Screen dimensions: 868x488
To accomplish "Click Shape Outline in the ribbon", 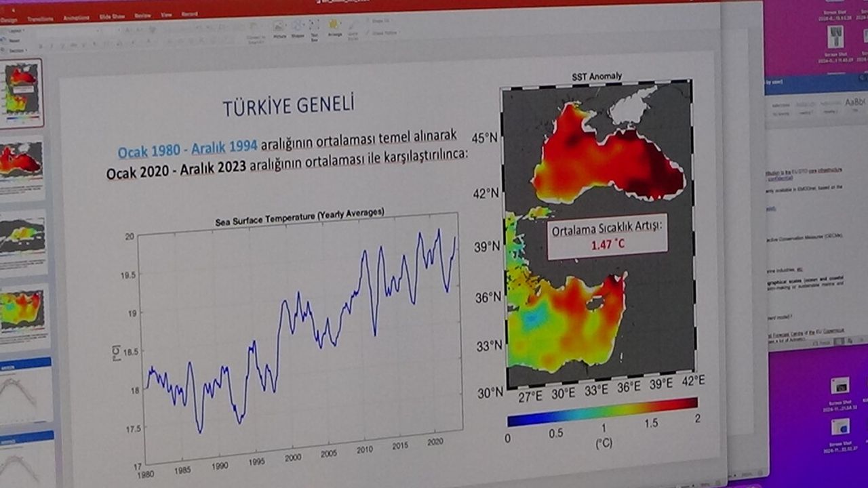I will click(x=382, y=32).
